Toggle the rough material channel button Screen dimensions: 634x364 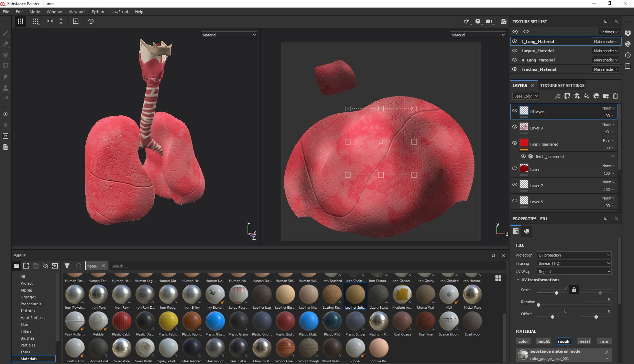[x=564, y=341]
